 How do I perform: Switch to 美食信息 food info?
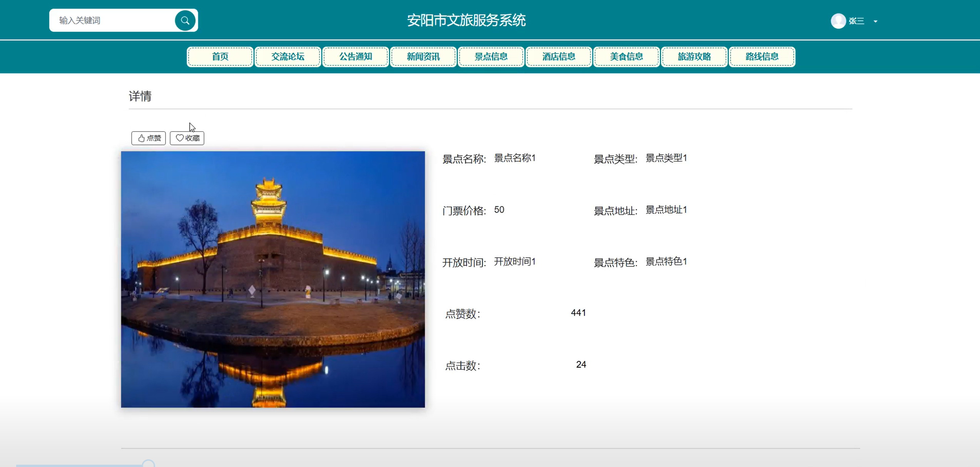[626, 57]
